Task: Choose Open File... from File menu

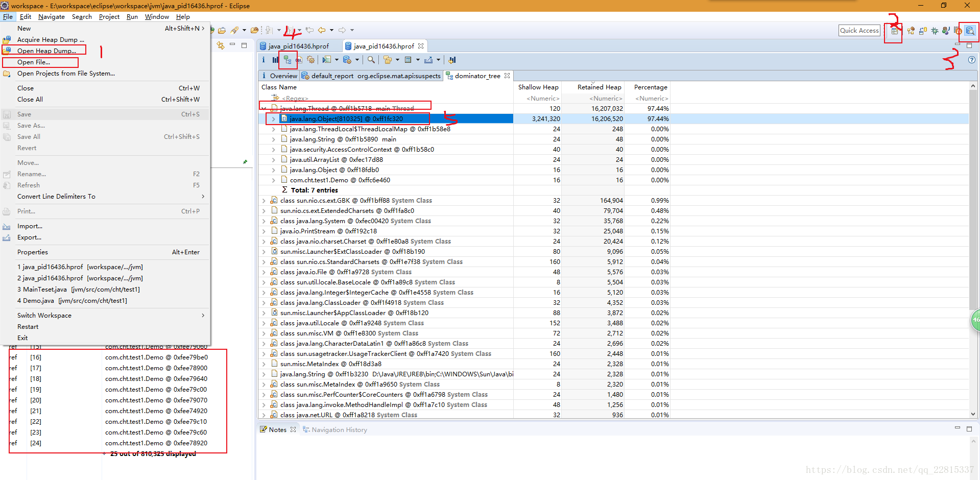Action: tap(34, 62)
